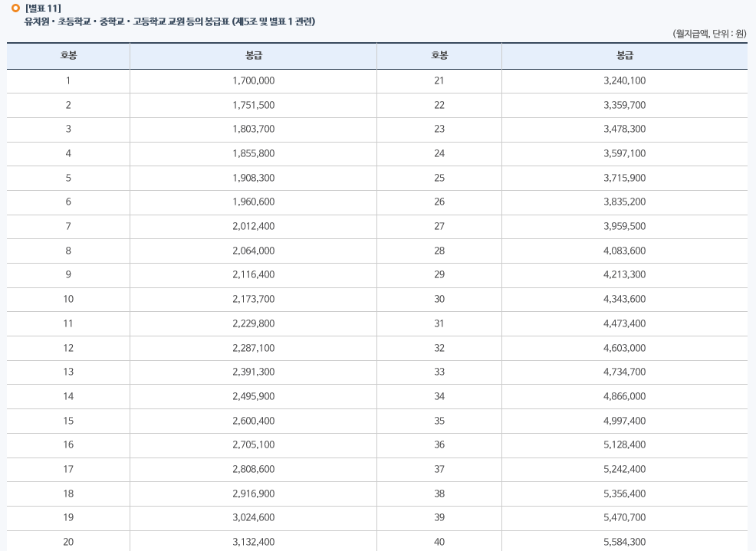Click salary value 3,959,500
Viewport: 756px width, 551px height.
[x=624, y=226]
